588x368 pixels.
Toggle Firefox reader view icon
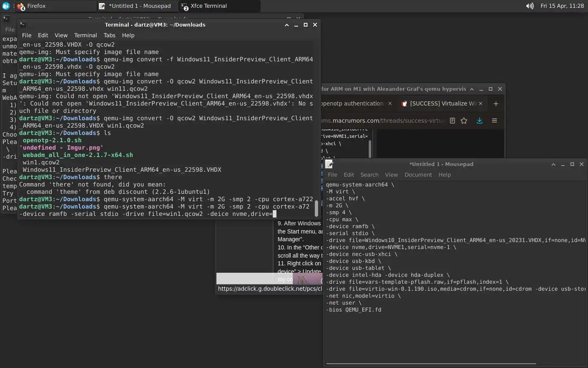pyautogui.click(x=452, y=121)
